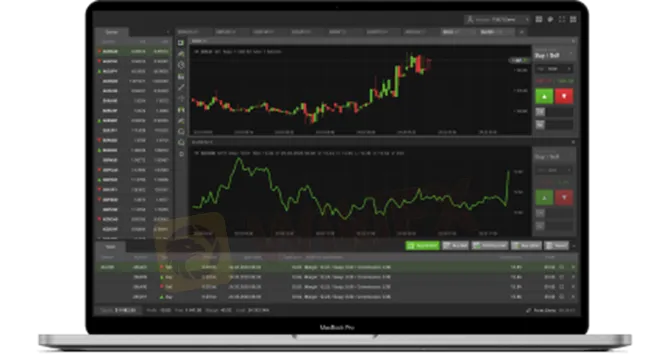This screenshot has height=361, width=667.
Task: Close the line chart window
Action: tap(573, 142)
